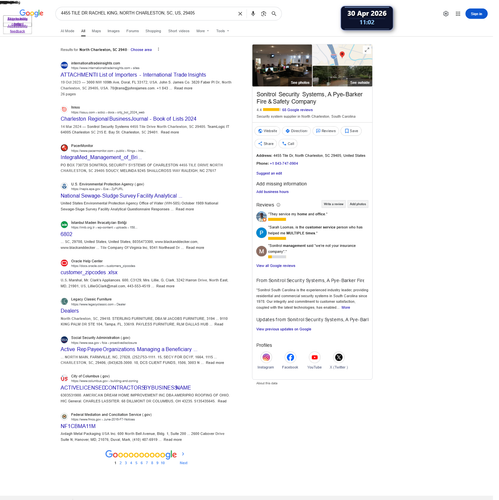Click View previous updates on Google
The height and width of the screenshot is (500, 499).
click(x=284, y=329)
